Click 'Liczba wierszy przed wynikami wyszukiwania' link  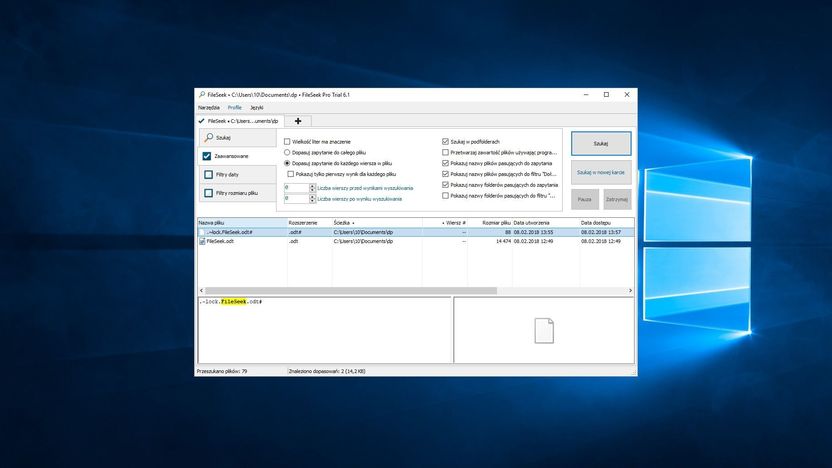point(365,188)
